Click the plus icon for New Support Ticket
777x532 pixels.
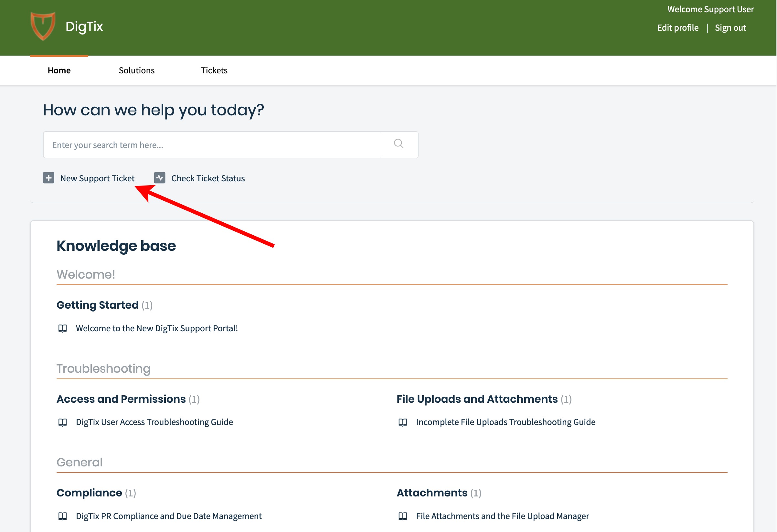49,178
